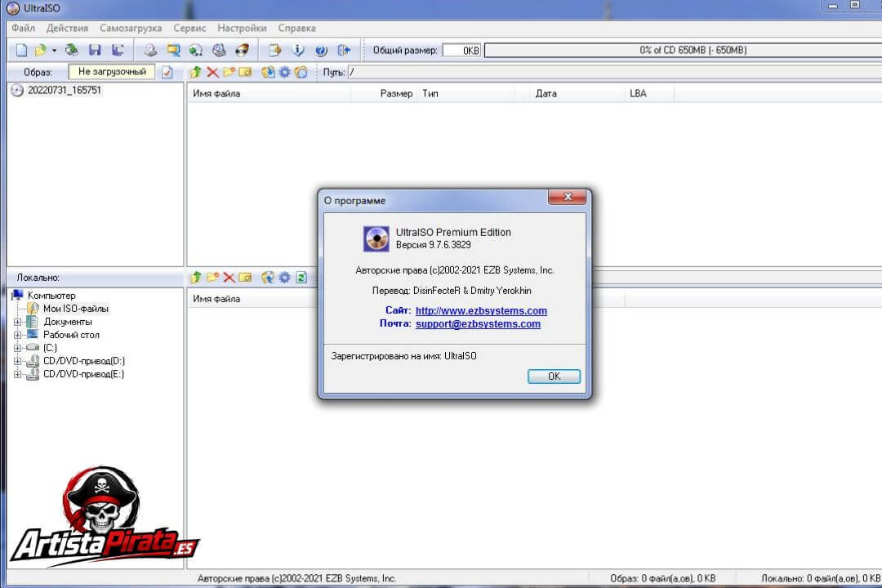Open the Файл menu
The height and width of the screenshot is (588, 882).
pos(23,28)
